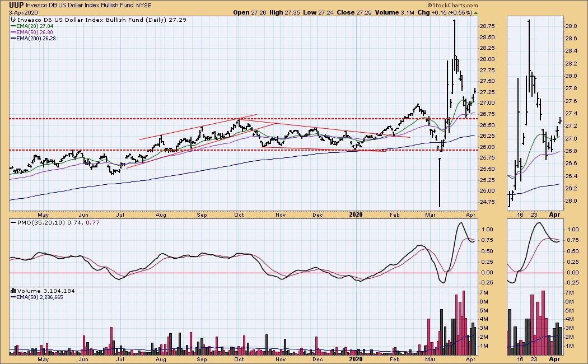Viewport: 588px width, 364px height.
Task: Click the 24.75 price axis label
Action: tap(487, 202)
